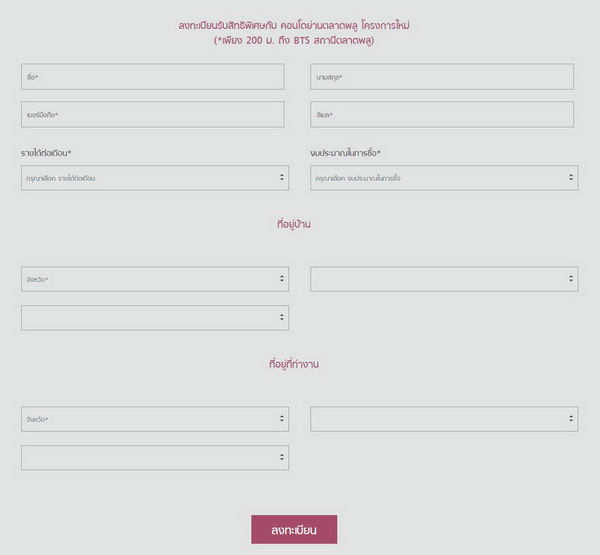The width and height of the screenshot is (600, 555).
Task: Click arrow icon on blank select right of home province
Action: [x=571, y=279]
